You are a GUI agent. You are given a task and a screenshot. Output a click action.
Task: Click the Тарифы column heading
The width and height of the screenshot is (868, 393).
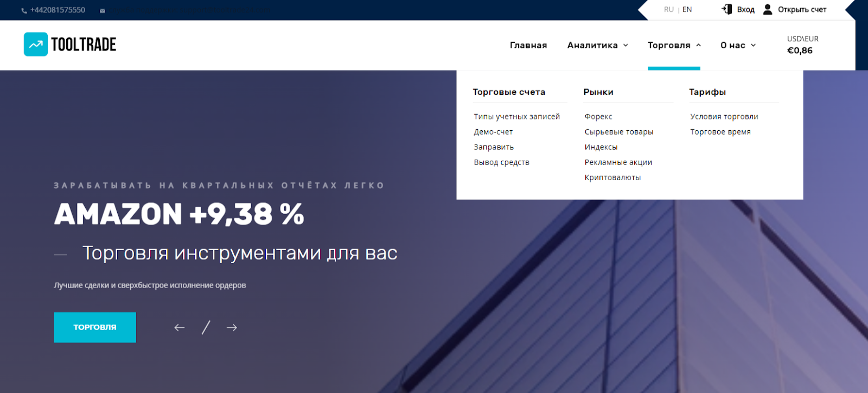point(707,92)
